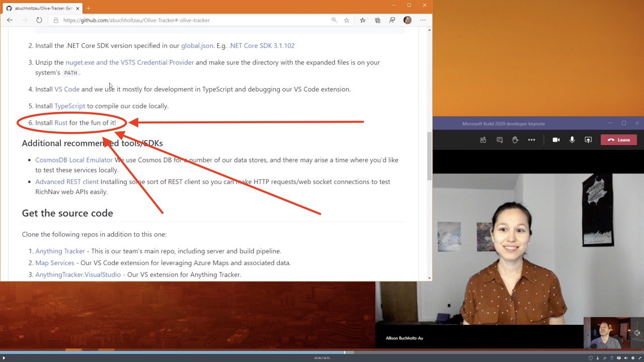
Task: Adjust the video player volume
Action: pyautogui.click(x=626, y=358)
